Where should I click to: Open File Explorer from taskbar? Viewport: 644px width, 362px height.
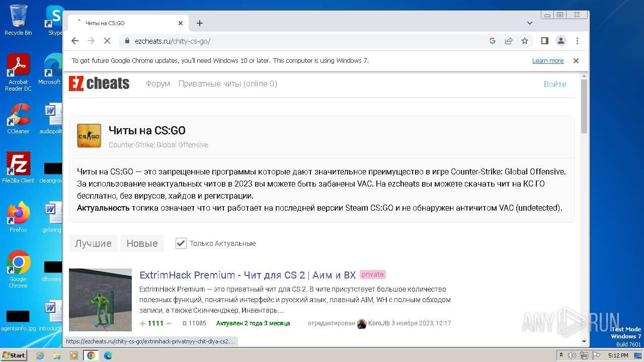click(x=57, y=355)
